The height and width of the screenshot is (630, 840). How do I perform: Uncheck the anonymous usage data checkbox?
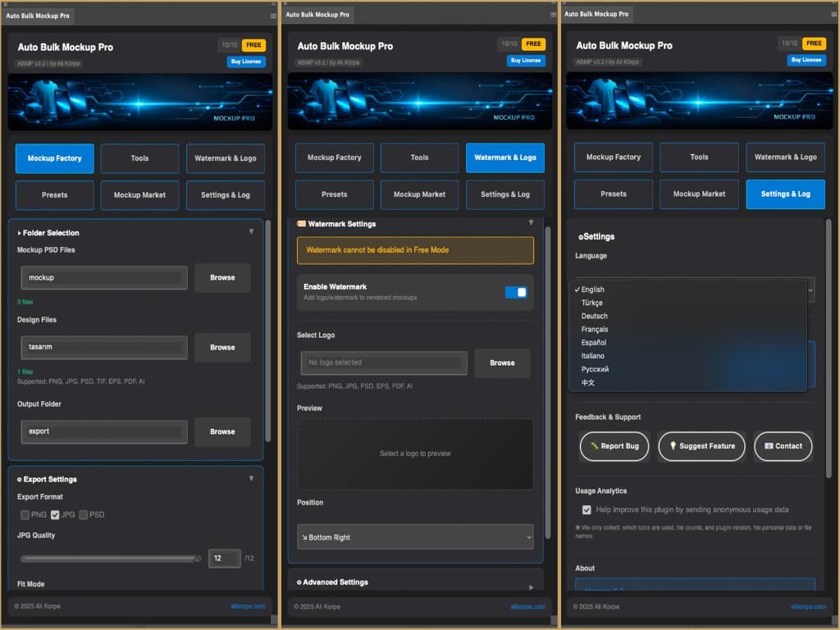click(587, 509)
